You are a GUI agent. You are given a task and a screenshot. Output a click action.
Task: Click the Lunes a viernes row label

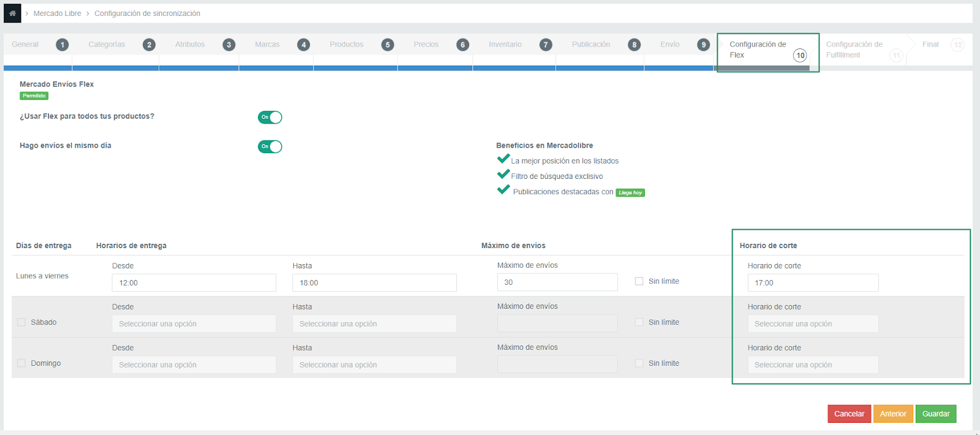click(x=42, y=276)
